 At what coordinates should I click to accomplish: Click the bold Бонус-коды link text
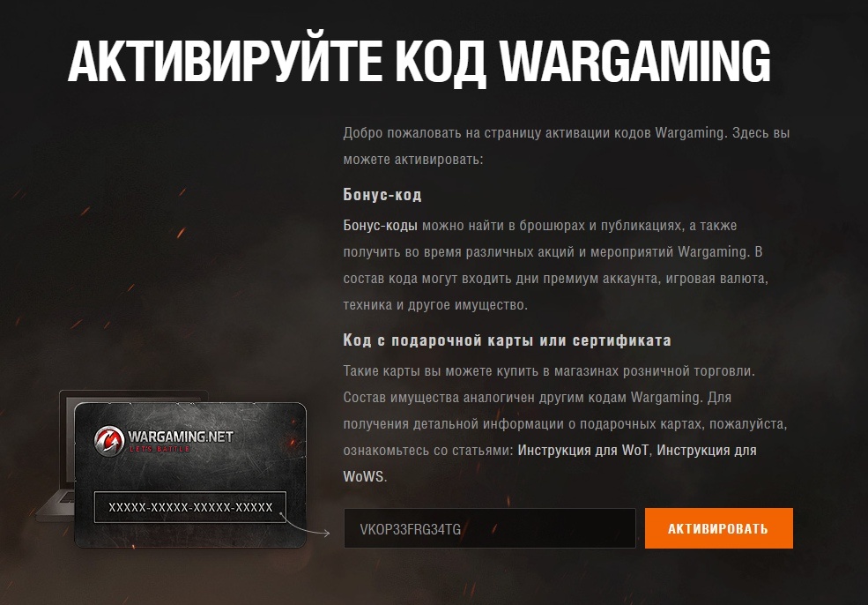(x=381, y=226)
